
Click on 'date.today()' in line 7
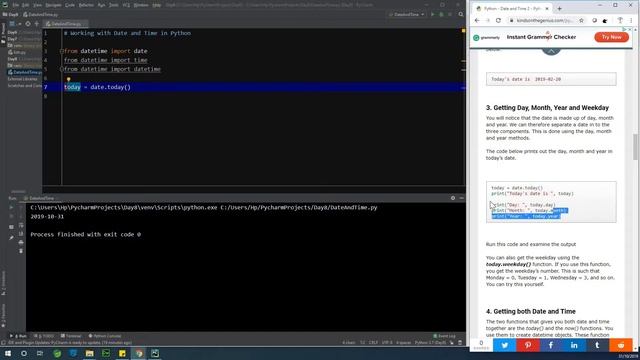[x=111, y=87]
